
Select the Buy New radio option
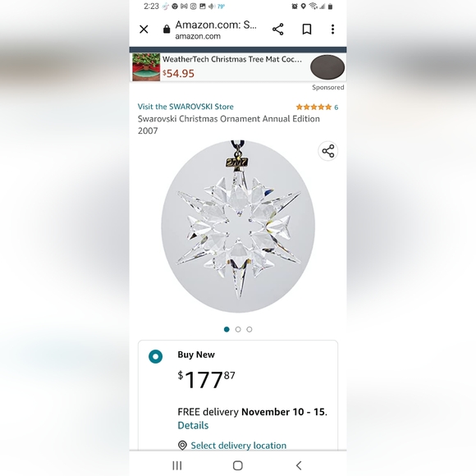pyautogui.click(x=155, y=356)
